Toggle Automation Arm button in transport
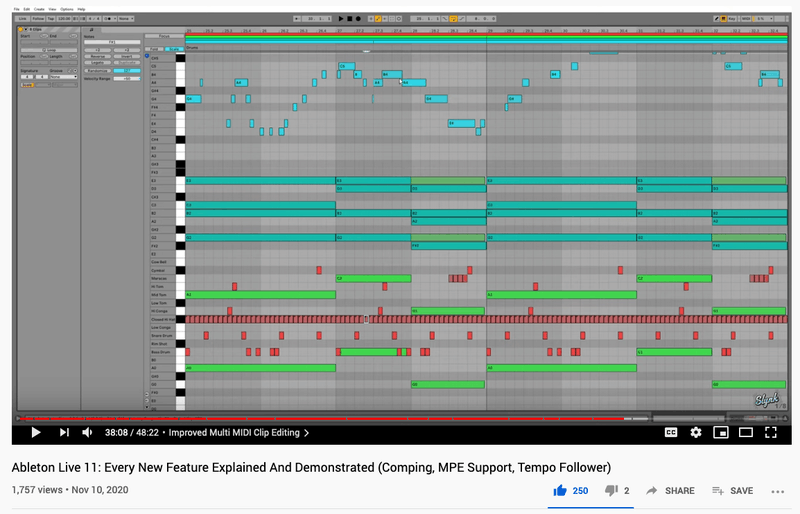Viewport: 800px width, 514px height. click(x=378, y=19)
